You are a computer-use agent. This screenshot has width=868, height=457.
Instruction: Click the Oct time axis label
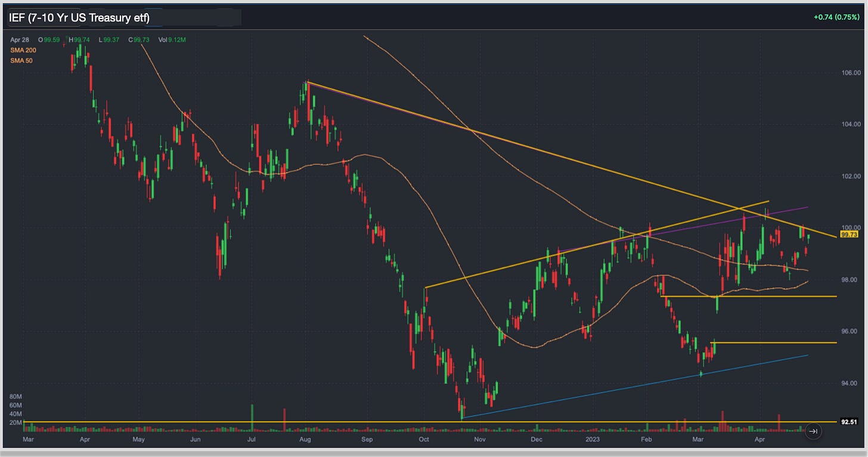pos(424,439)
